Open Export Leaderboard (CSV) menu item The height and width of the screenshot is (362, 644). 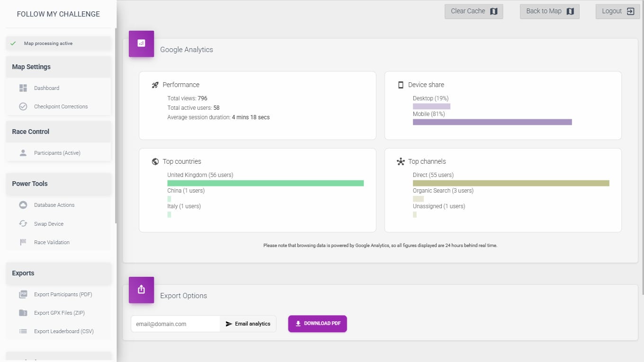point(63,331)
